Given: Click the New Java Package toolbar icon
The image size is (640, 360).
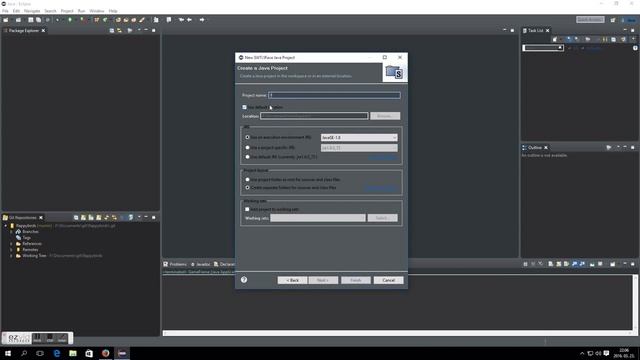Looking at the screenshot, I should (x=97, y=20).
